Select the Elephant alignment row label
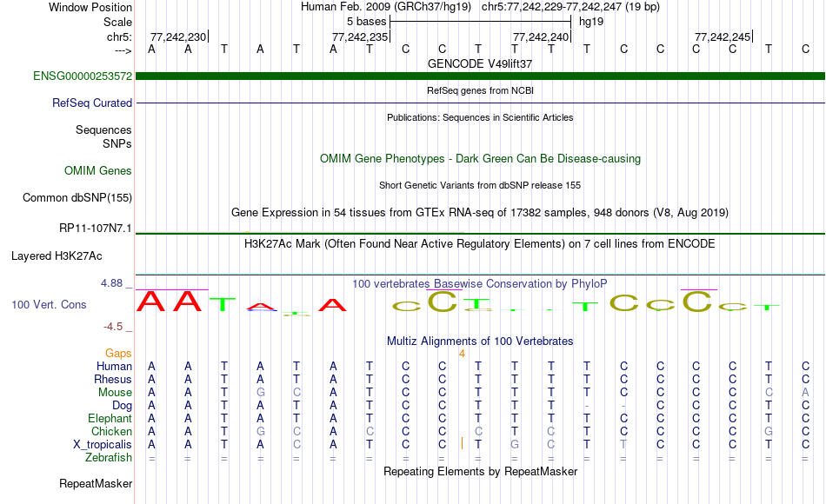826x504 pixels. (110, 418)
